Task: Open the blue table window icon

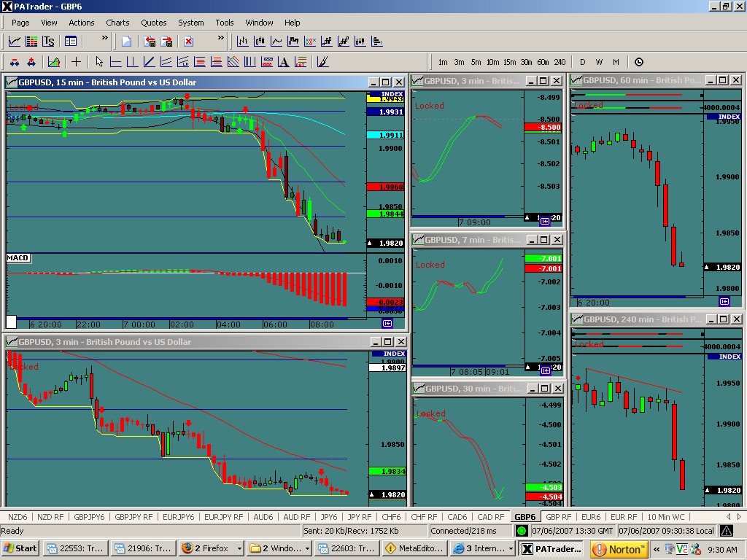Action: 71,42
